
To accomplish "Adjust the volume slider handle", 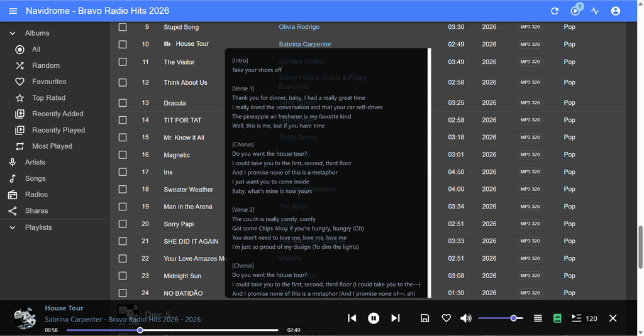I will [x=513, y=318].
